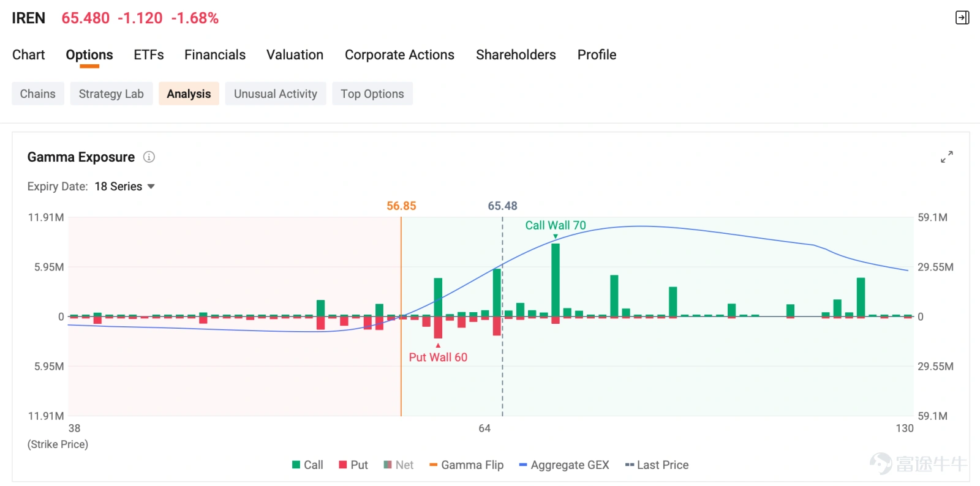Collapse the side panel with the arrow icon
The image size is (980, 486).
tap(962, 18)
